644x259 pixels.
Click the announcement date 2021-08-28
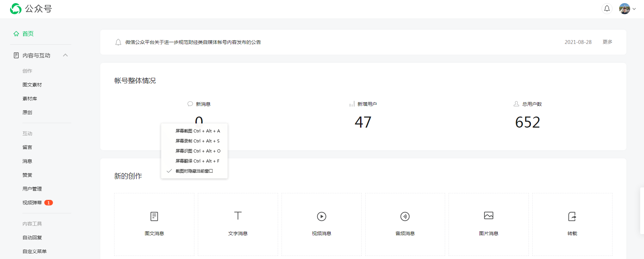coord(578,42)
